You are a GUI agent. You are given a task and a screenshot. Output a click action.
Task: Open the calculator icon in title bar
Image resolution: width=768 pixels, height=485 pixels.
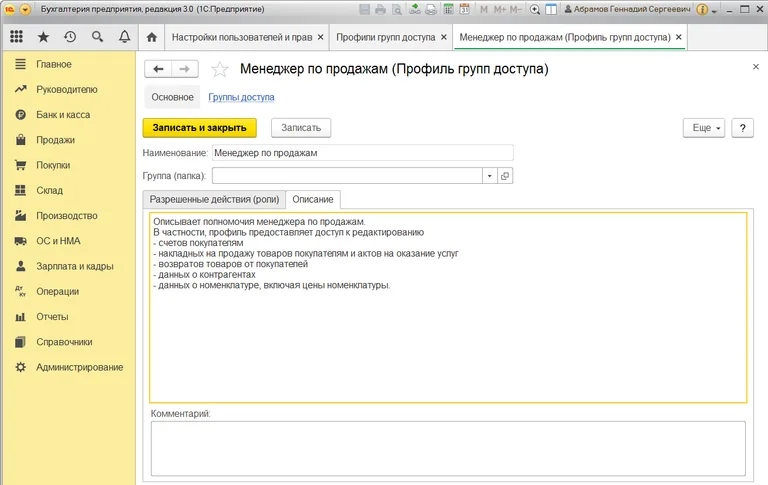tap(448, 9)
